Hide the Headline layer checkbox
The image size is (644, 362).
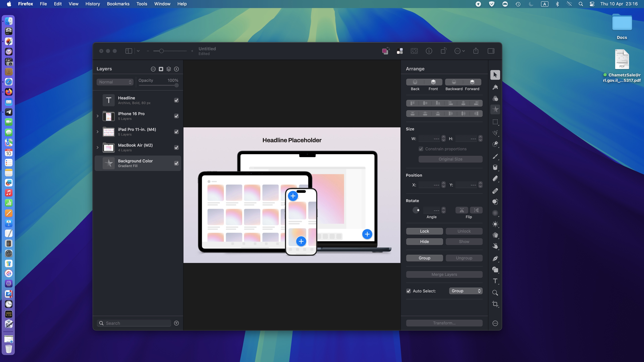coord(176,100)
